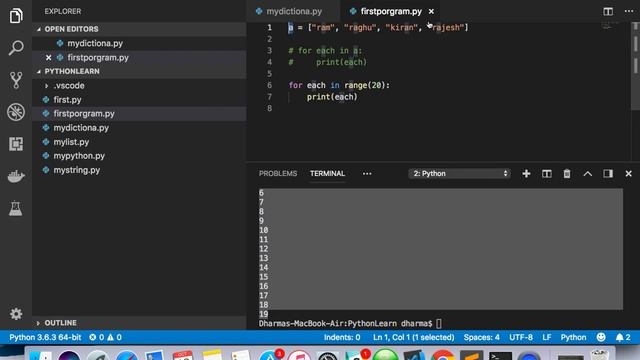This screenshot has height=360, width=640.
Task: Switch to the mydictiona.py editor tab
Action: coord(293,11)
